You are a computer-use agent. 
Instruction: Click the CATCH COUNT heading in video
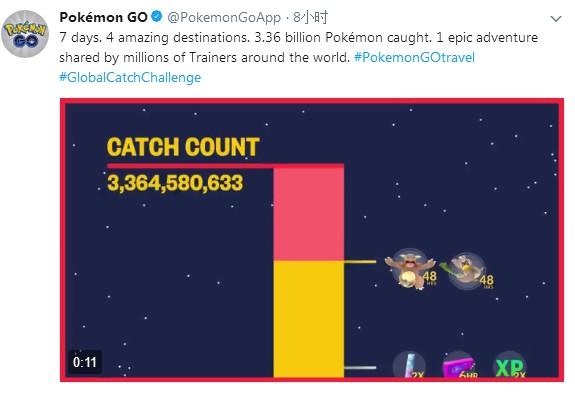[x=183, y=147]
